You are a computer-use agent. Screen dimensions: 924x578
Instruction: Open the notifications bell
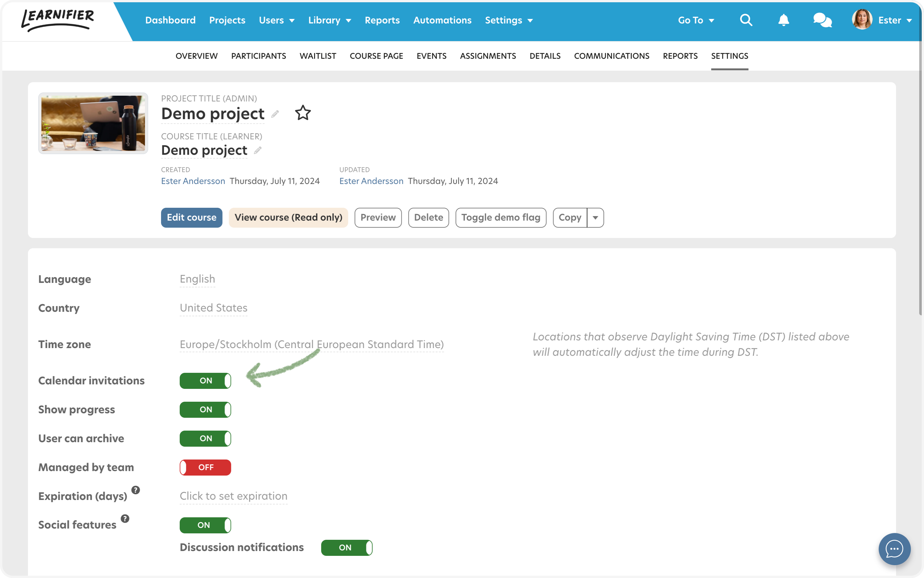pos(783,20)
